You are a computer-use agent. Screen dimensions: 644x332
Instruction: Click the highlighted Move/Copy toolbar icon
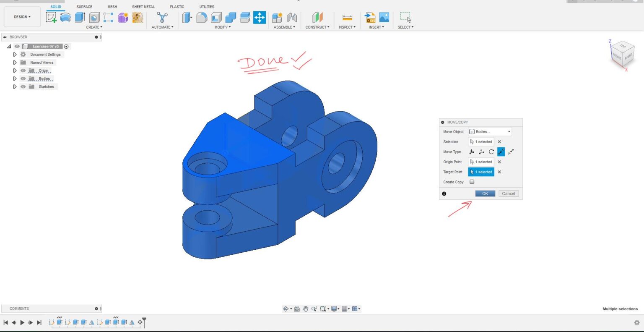pyautogui.click(x=259, y=17)
